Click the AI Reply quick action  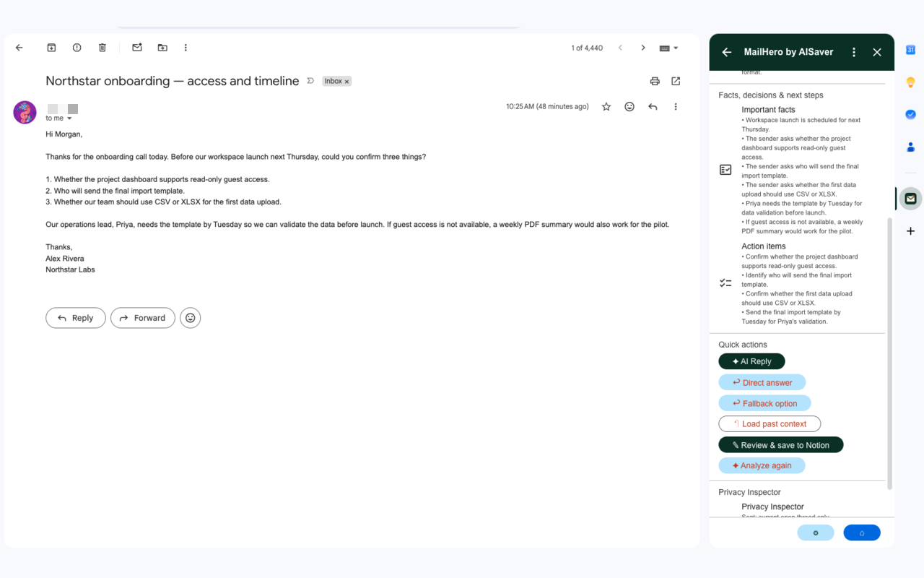[x=751, y=361]
